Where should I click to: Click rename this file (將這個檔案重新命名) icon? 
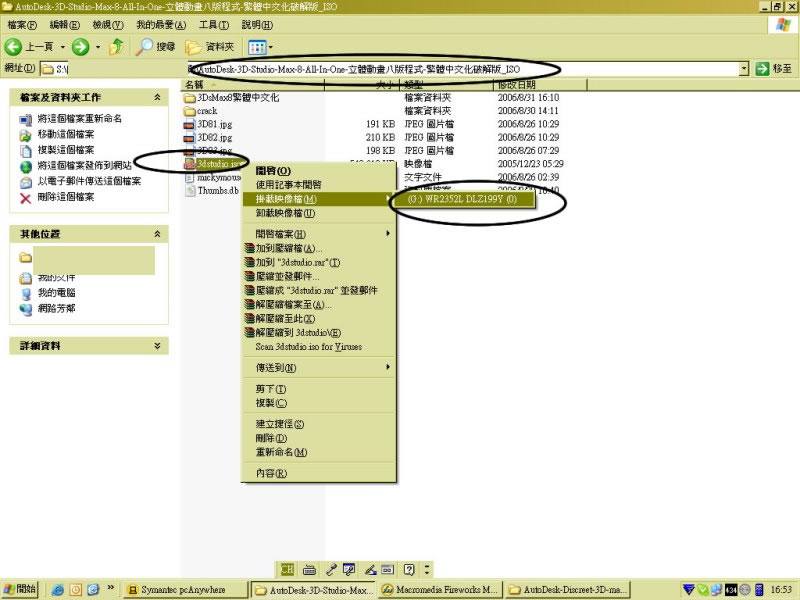click(26, 119)
